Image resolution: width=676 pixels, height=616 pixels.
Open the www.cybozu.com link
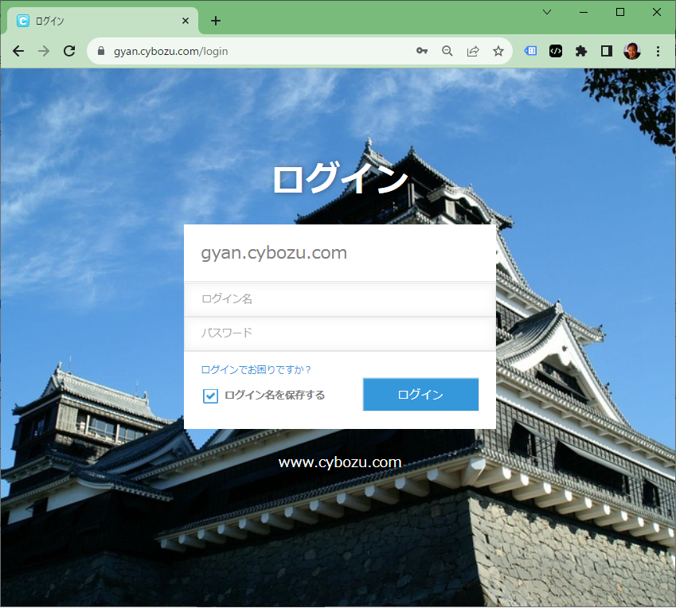pos(340,462)
